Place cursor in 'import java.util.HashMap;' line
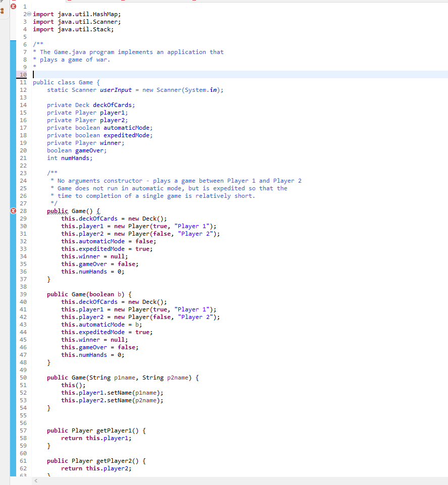The image size is (448, 485). tap(77, 14)
